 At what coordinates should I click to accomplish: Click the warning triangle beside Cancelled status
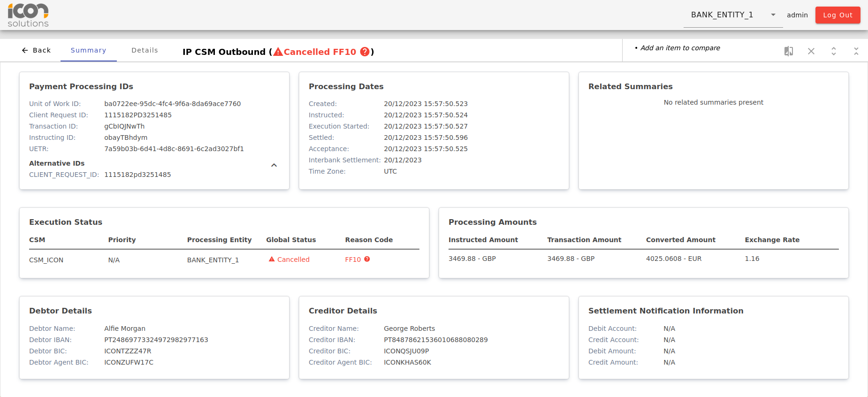pyautogui.click(x=272, y=259)
